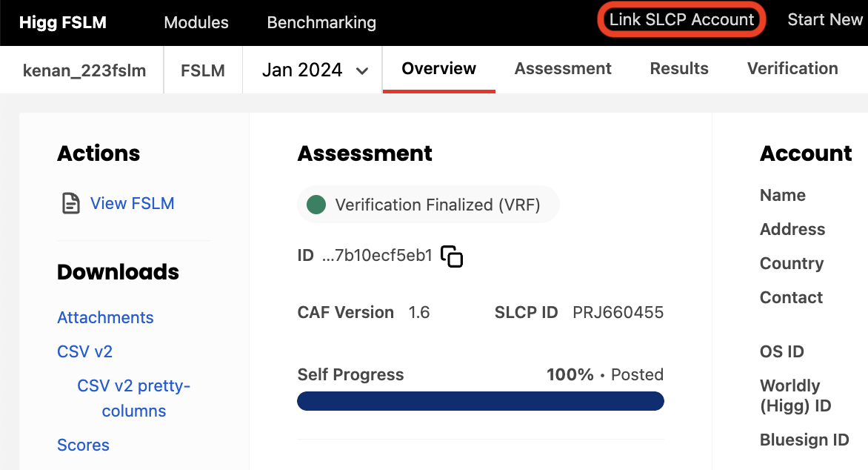Download Scores
868x470 pixels.
point(83,445)
